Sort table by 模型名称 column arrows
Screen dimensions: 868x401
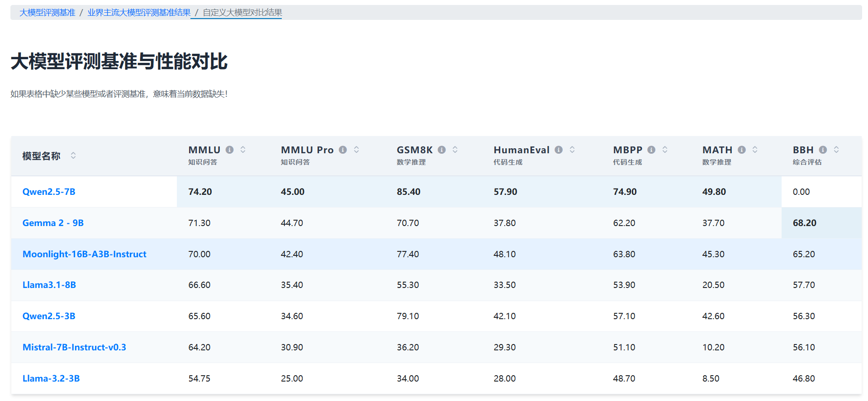pos(73,156)
